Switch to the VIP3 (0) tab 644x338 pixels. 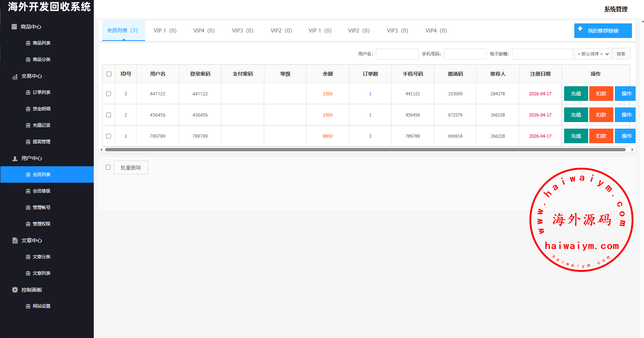242,31
